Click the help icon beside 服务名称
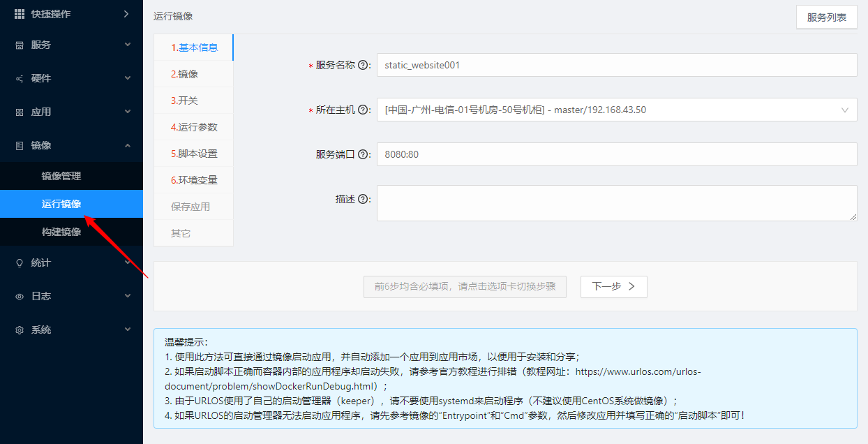Screen dimensions: 868x444 click(x=362, y=65)
